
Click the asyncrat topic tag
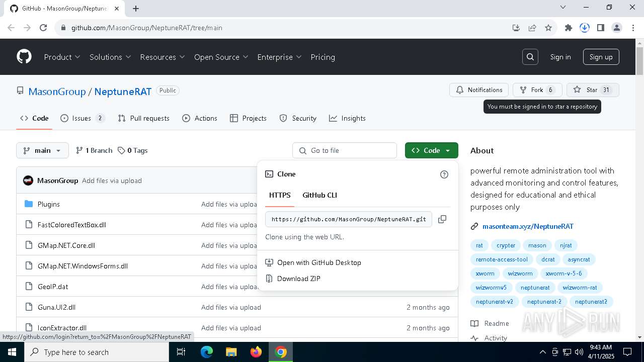(x=579, y=259)
